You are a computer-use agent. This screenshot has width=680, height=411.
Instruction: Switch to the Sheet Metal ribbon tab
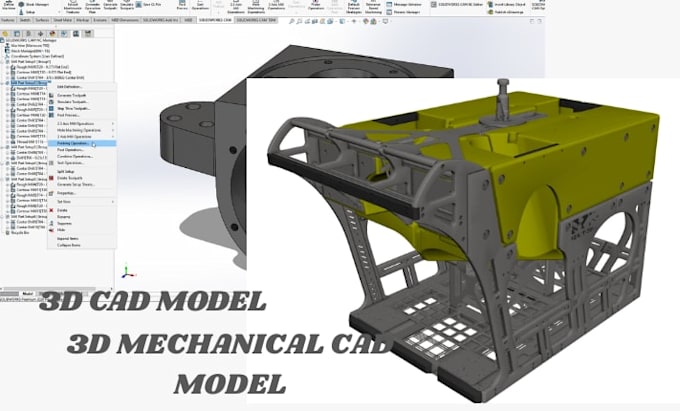(x=62, y=20)
